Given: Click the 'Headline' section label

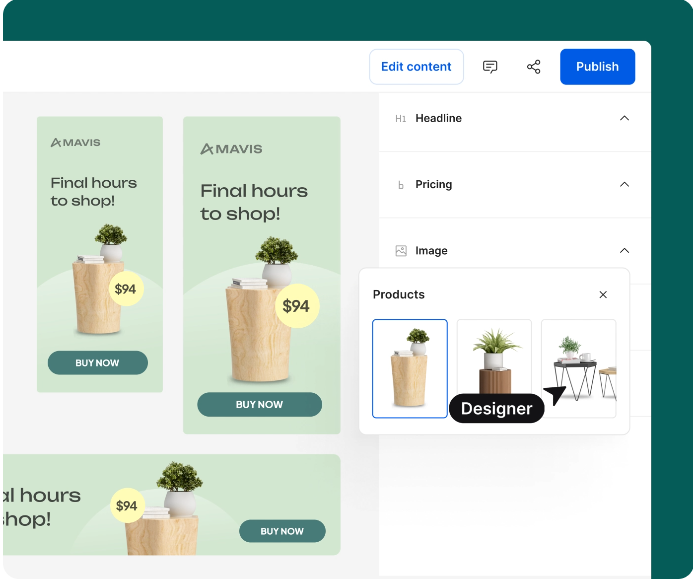Looking at the screenshot, I should click(438, 118).
